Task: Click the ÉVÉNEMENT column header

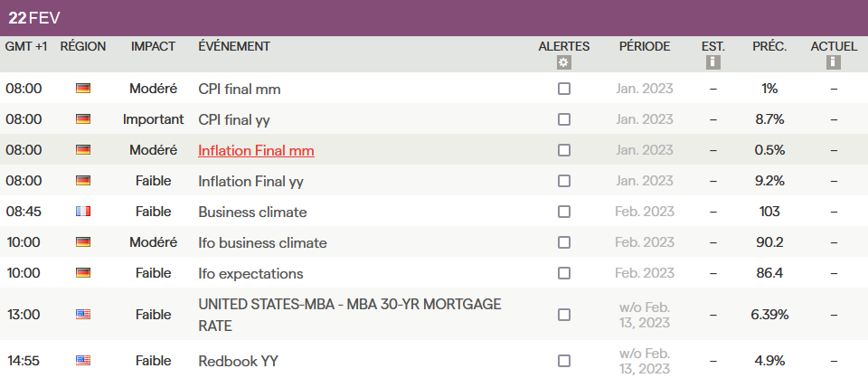Action: tap(233, 46)
